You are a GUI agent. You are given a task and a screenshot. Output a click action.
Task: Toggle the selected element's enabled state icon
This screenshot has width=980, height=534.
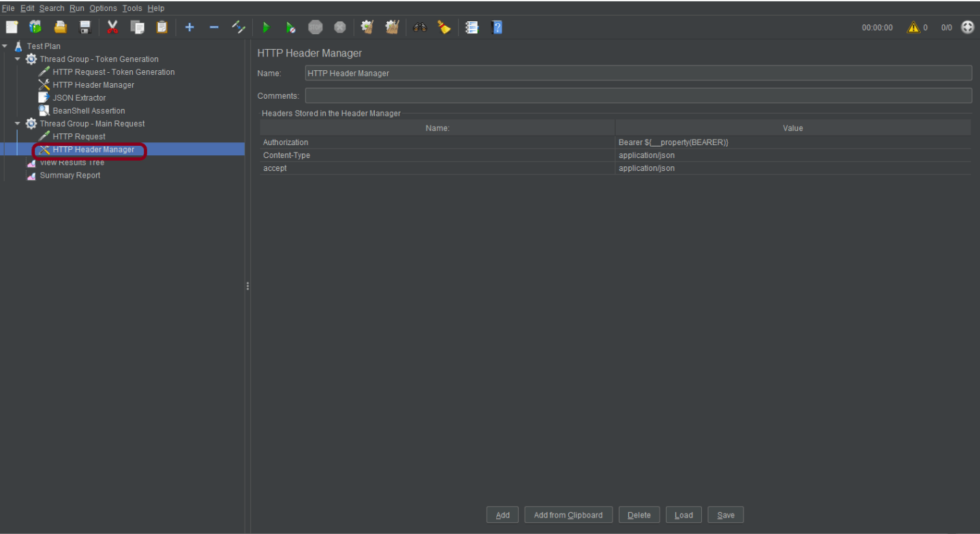[239, 27]
